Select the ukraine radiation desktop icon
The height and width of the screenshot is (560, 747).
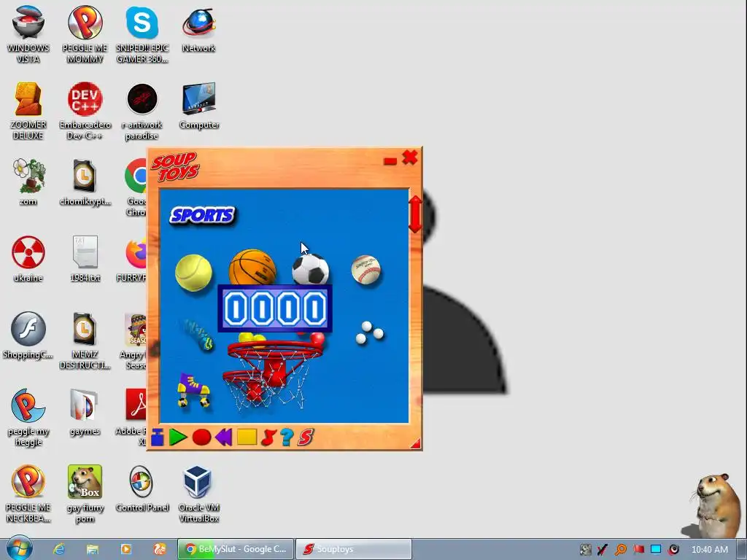tap(28, 259)
